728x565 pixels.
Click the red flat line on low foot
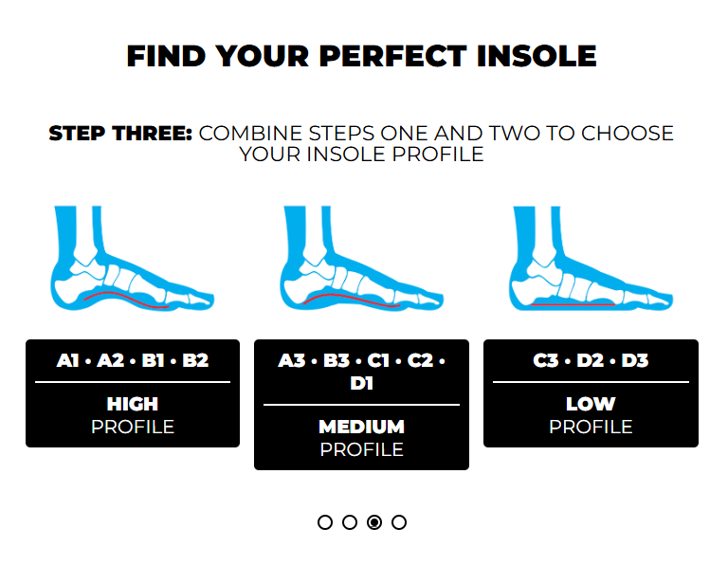click(573, 304)
